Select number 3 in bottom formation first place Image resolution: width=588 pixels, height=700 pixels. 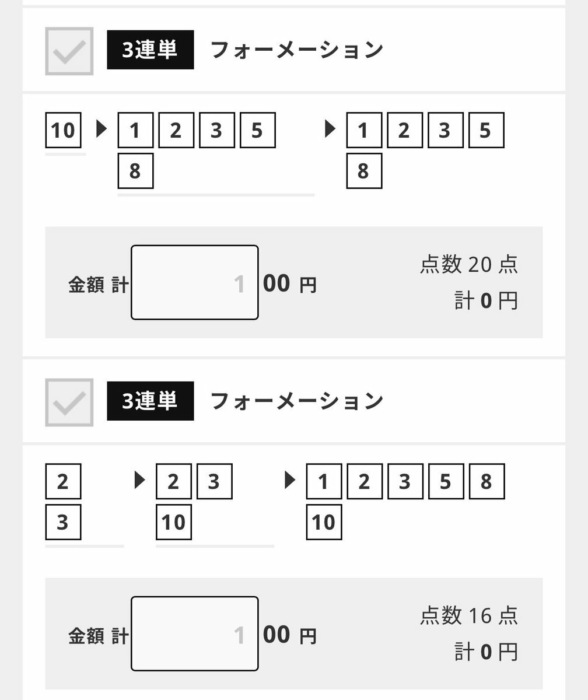pos(63,522)
